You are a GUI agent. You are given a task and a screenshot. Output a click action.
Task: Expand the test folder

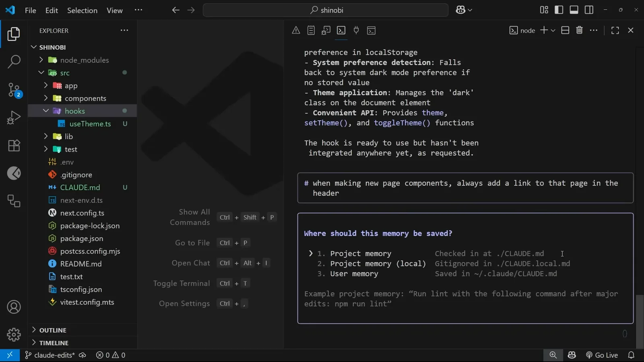(x=46, y=149)
